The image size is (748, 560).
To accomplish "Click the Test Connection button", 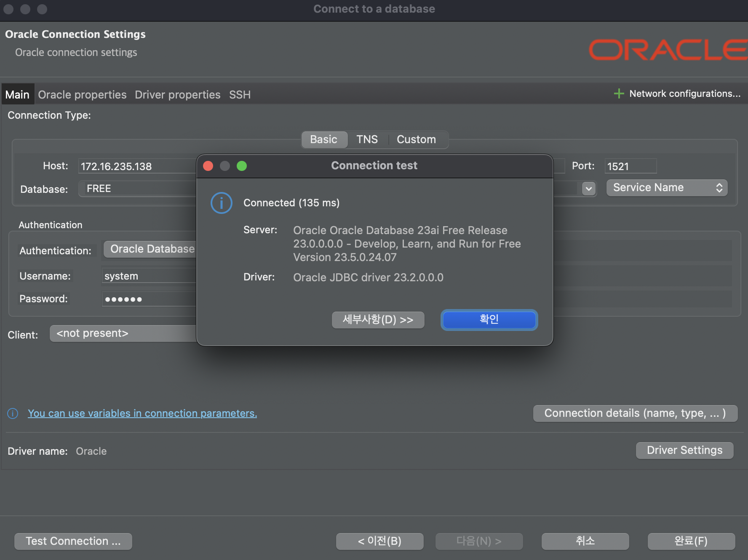I will 73,541.
